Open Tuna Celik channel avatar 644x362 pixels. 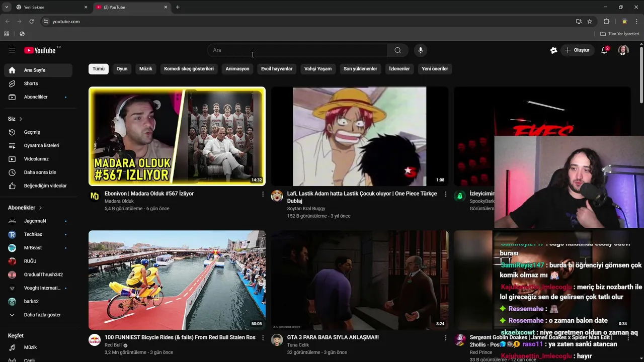tap(277, 340)
